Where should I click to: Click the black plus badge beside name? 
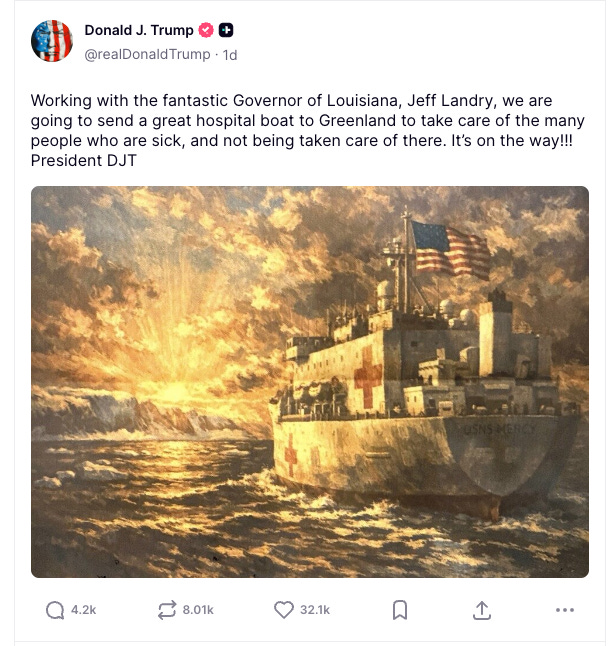click(x=226, y=30)
